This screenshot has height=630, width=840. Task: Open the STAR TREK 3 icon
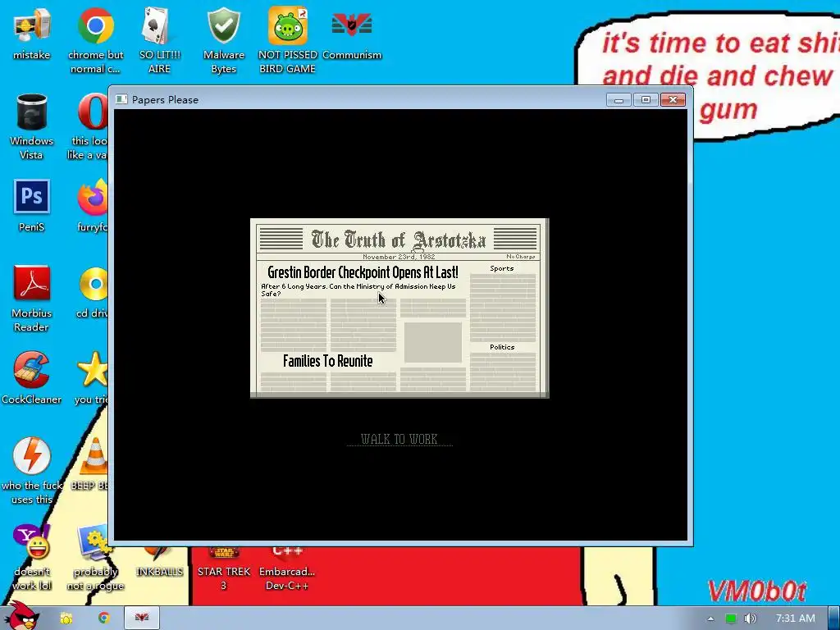click(x=223, y=569)
